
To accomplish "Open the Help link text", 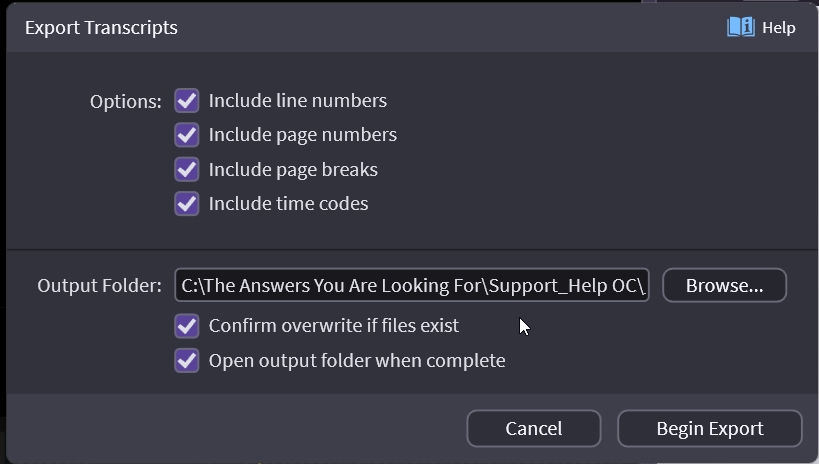I will 778,28.
